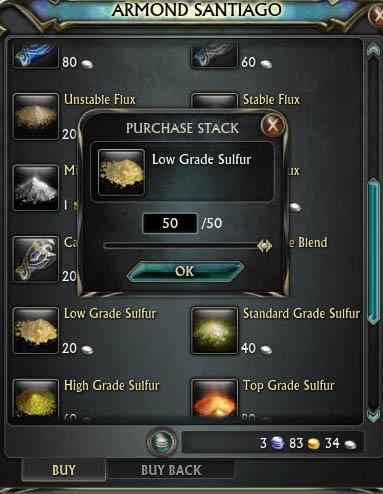Click the scrollbar down arrow
Image resolution: width=383 pixels, height=494 pixels.
373,415
